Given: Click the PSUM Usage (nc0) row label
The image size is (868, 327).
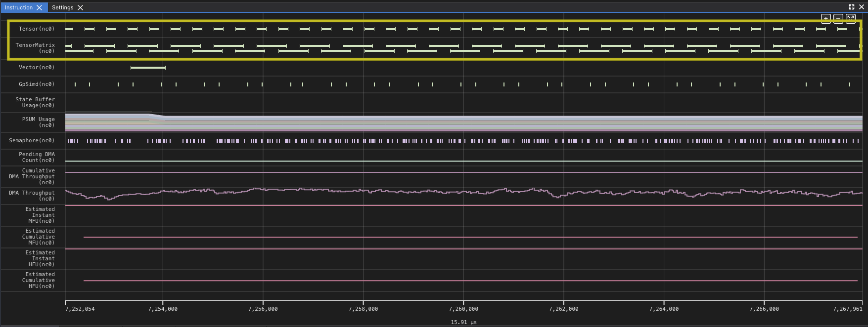Looking at the screenshot, I should (x=38, y=122).
